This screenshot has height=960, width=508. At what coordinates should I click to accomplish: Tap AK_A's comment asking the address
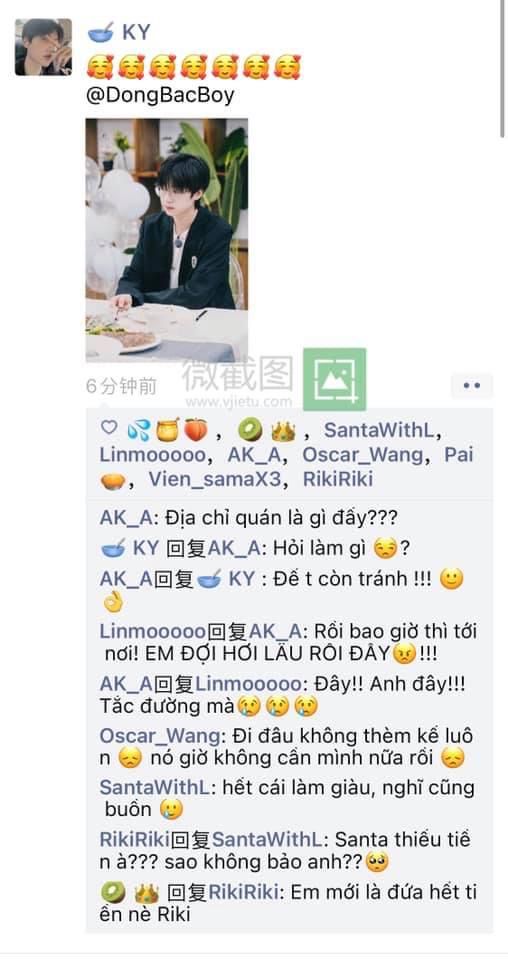tap(248, 518)
